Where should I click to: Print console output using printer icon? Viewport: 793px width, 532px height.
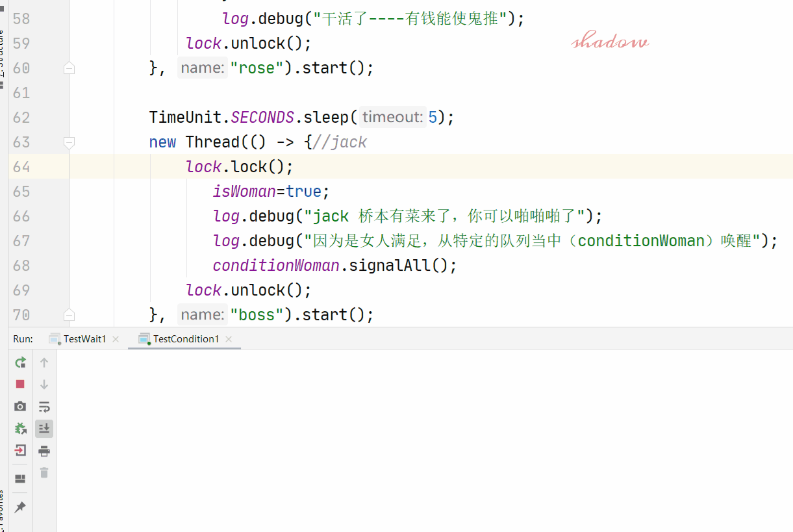pyautogui.click(x=44, y=451)
